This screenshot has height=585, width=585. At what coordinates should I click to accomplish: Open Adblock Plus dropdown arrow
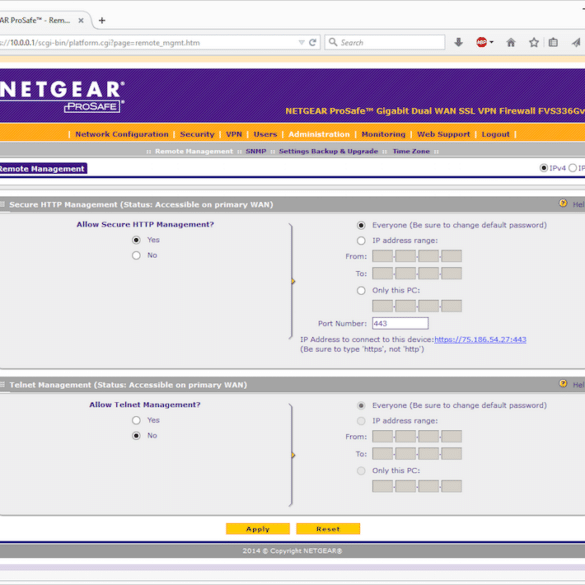click(x=491, y=43)
